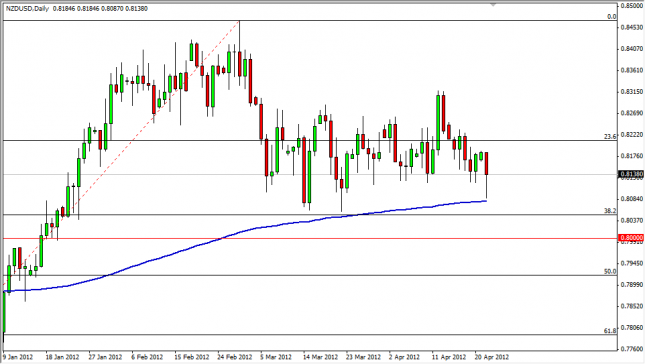This screenshot has height=364, width=645.
Task: Click the 15 Feb 2012 date label
Action: pyautogui.click(x=191, y=357)
